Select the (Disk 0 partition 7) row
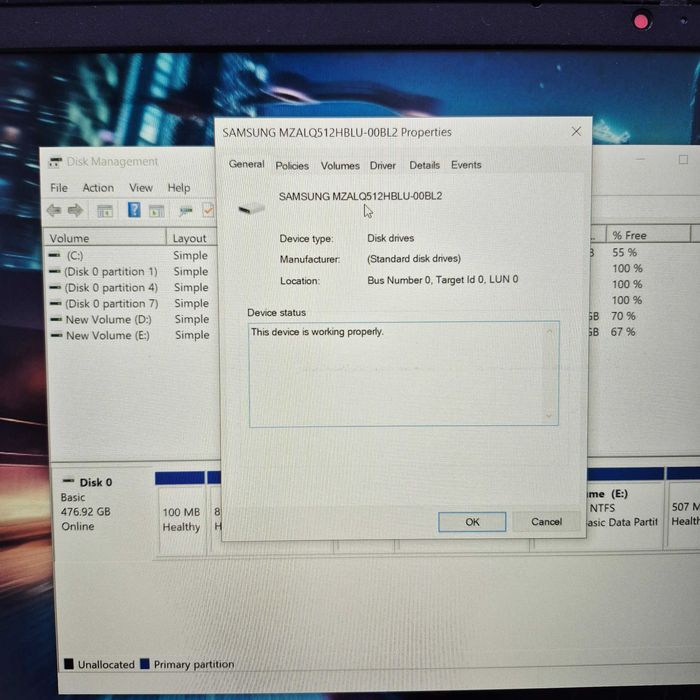This screenshot has height=700, width=700. point(132,303)
